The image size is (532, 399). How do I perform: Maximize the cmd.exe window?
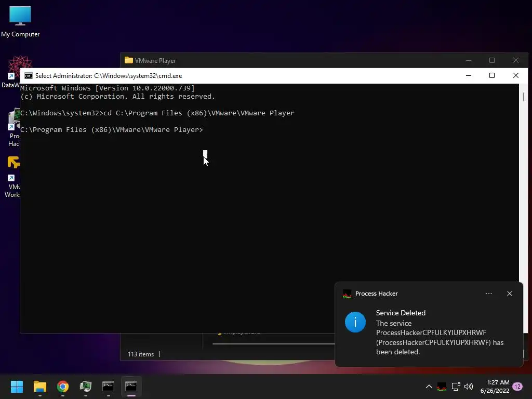coord(492,75)
